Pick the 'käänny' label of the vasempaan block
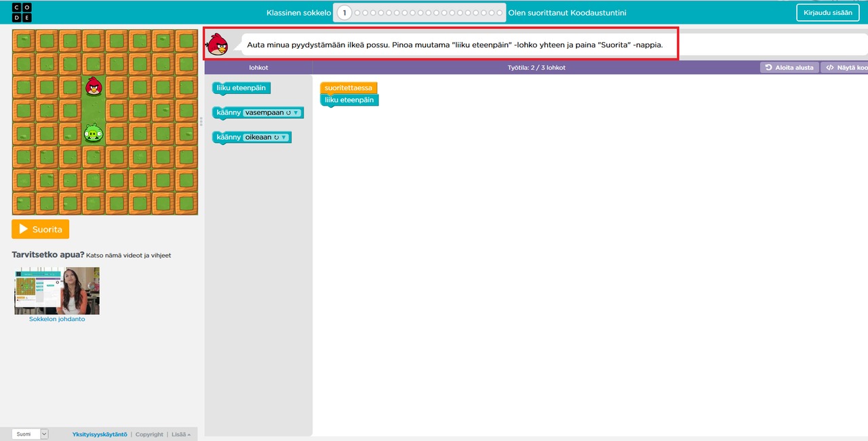 click(x=229, y=112)
